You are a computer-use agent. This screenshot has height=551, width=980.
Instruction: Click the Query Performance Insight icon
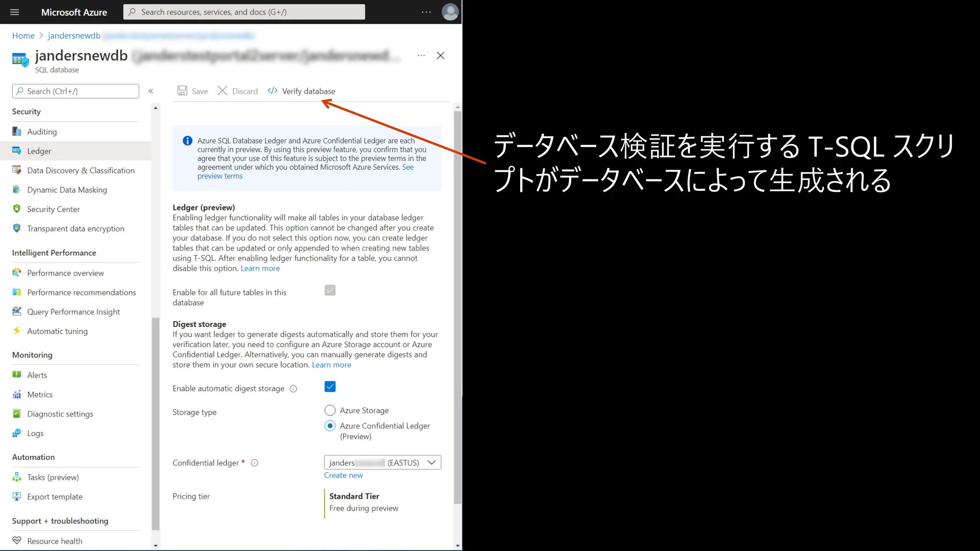point(17,311)
